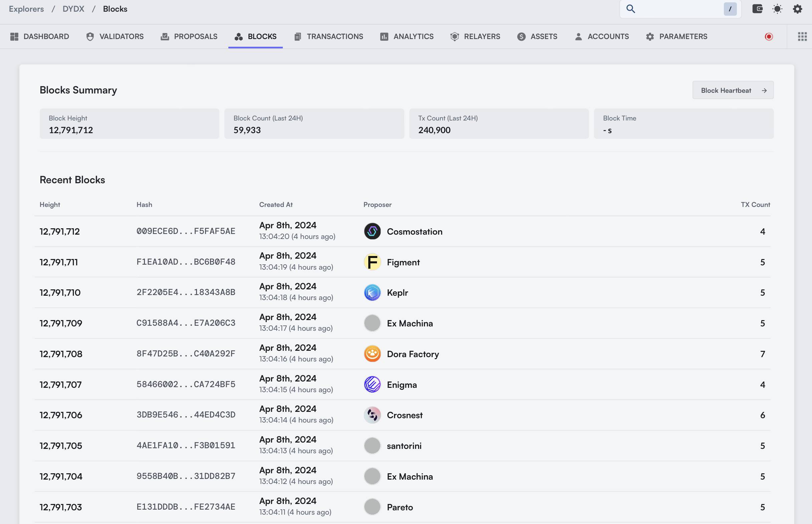This screenshot has width=812, height=524.
Task: Open Enigma proposer name
Action: (x=402, y=385)
